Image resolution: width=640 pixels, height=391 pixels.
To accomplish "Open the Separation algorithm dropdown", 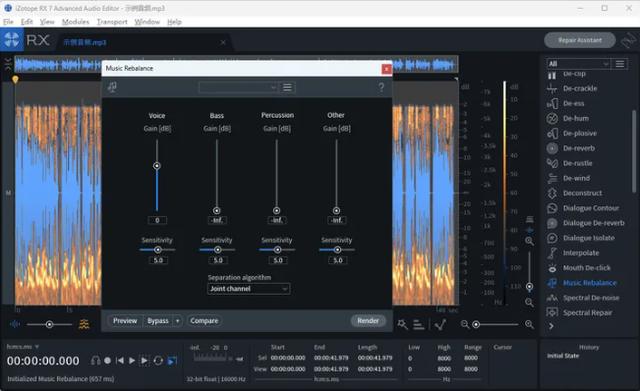I will [249, 289].
